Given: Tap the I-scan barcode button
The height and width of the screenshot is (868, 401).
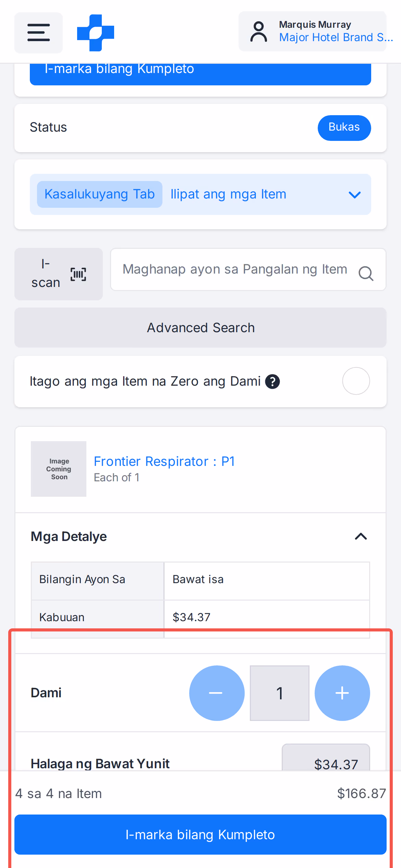Looking at the screenshot, I should click(x=59, y=274).
